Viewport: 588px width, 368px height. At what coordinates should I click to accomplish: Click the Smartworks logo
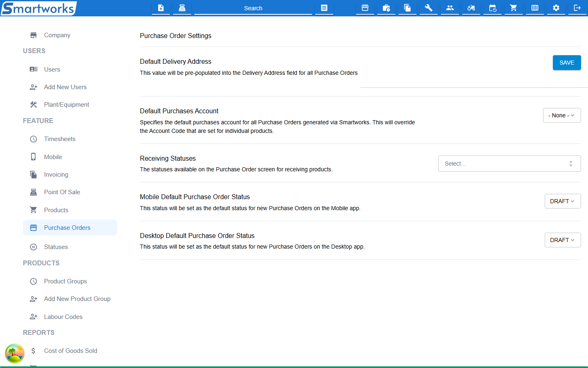pyautogui.click(x=38, y=8)
